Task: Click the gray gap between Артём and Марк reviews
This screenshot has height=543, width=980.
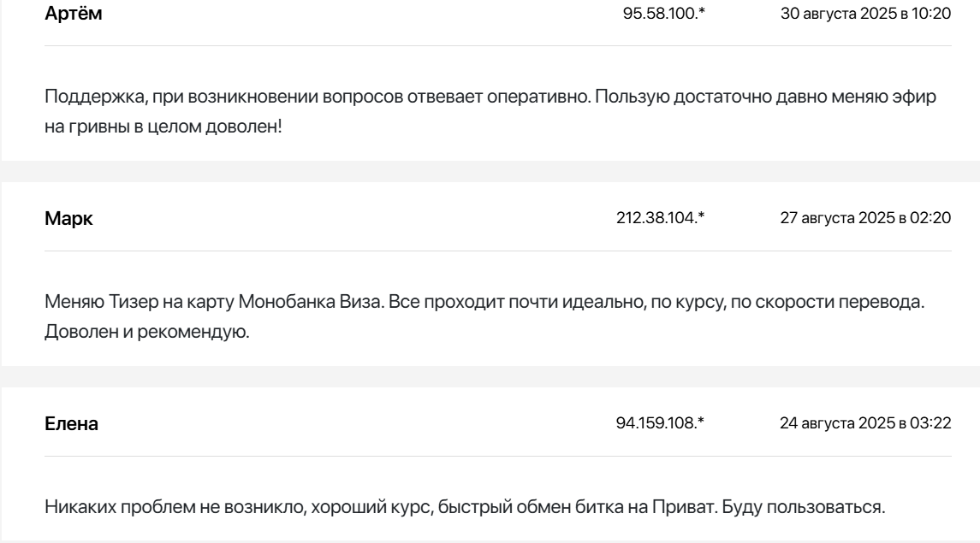Action: 490,171
